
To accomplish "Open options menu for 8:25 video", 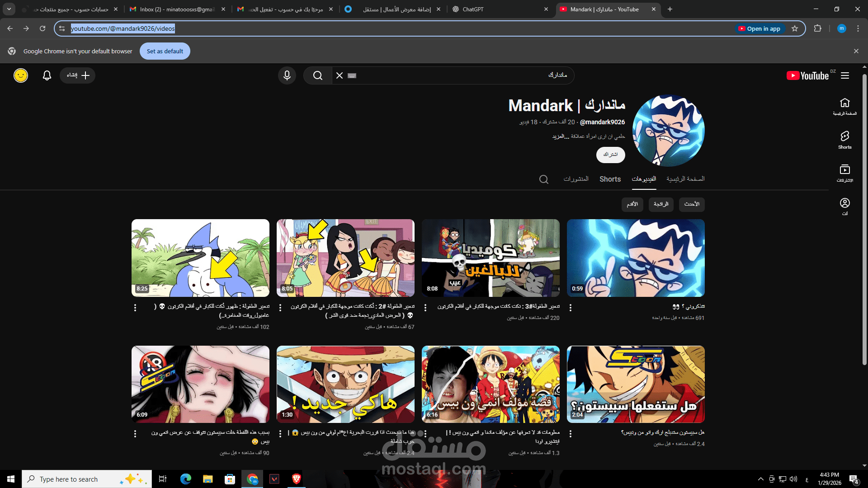I will [x=135, y=308].
